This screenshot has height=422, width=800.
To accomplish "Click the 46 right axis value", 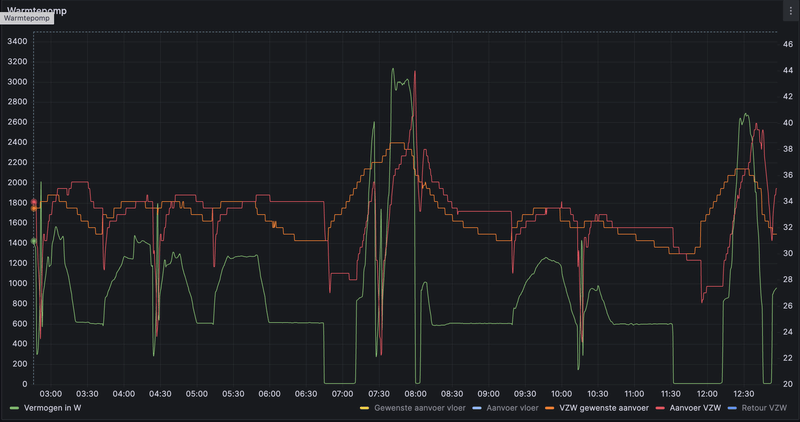I will 788,44.
